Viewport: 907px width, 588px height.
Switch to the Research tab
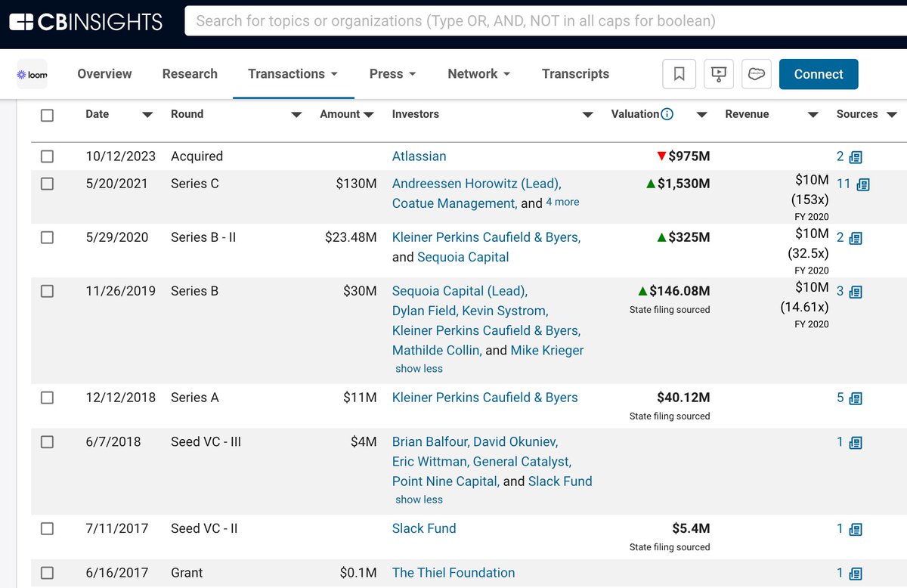tap(190, 73)
